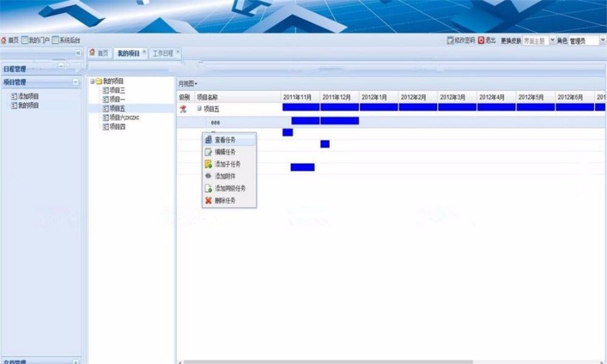Click the horizontal scrollbar at the bottom
This screenshot has width=607, height=364.
point(327,362)
